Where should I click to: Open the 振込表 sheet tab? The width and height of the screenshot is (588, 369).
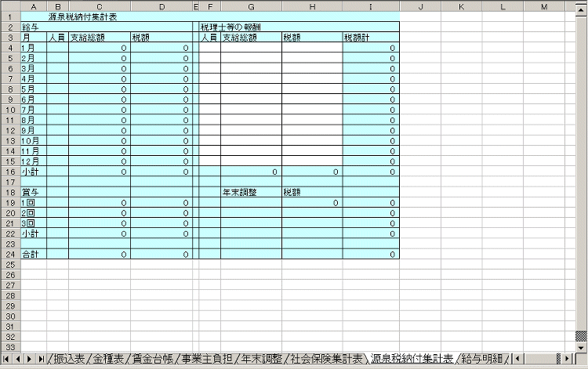pyautogui.click(x=68, y=359)
